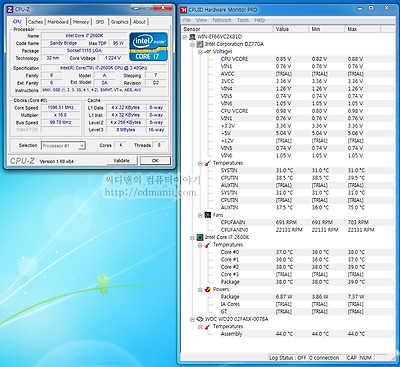The image size is (400, 367).
Task: Open the Network menu in Hardware Monitor
Action: coord(222,20)
